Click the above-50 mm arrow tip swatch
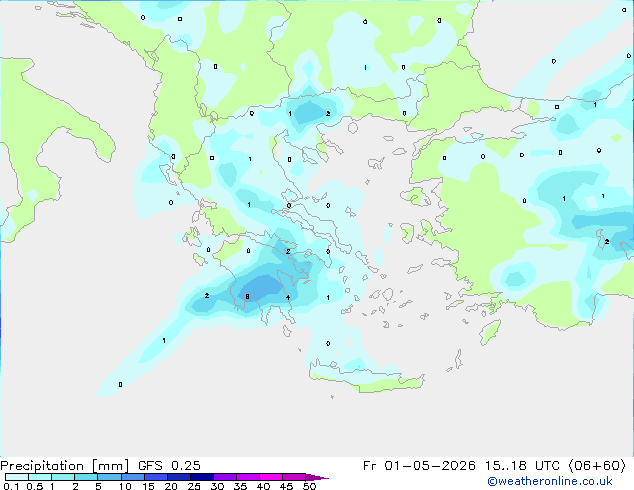The height and width of the screenshot is (490, 634). click(x=317, y=477)
